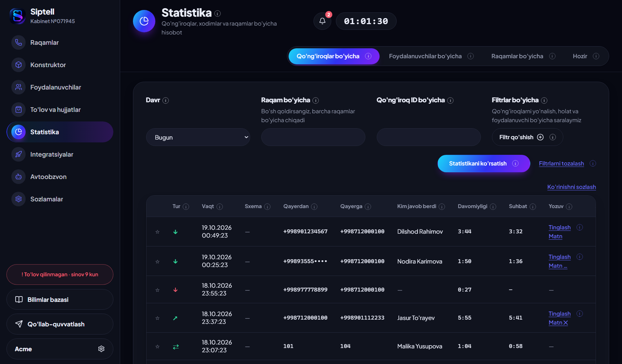Open Raqamlar in the sidebar
Viewport: 622px width, 364px height.
60,43
